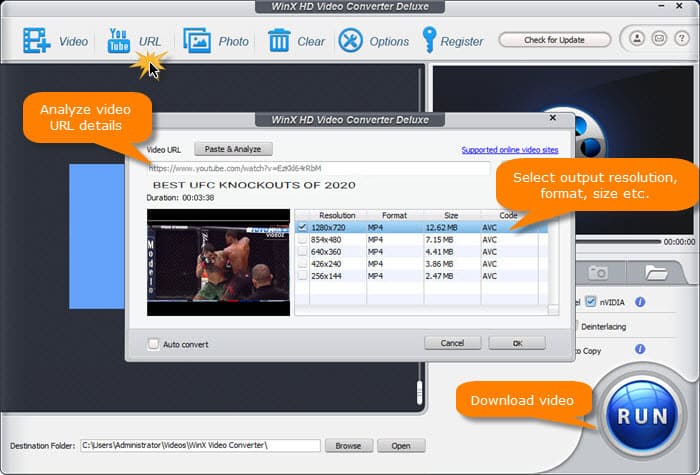
Task: Click the Open folder button
Action: [x=401, y=446]
